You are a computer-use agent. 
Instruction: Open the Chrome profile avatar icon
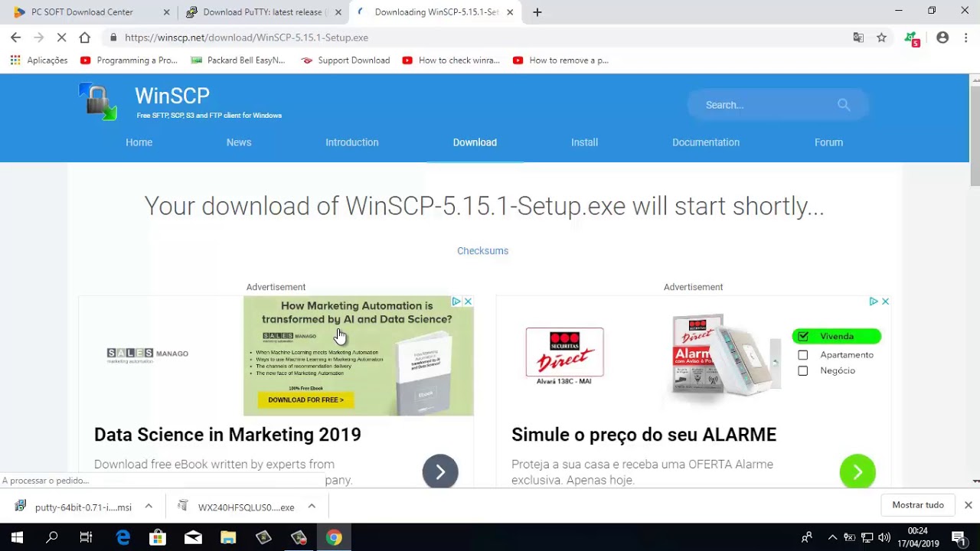click(x=942, y=37)
